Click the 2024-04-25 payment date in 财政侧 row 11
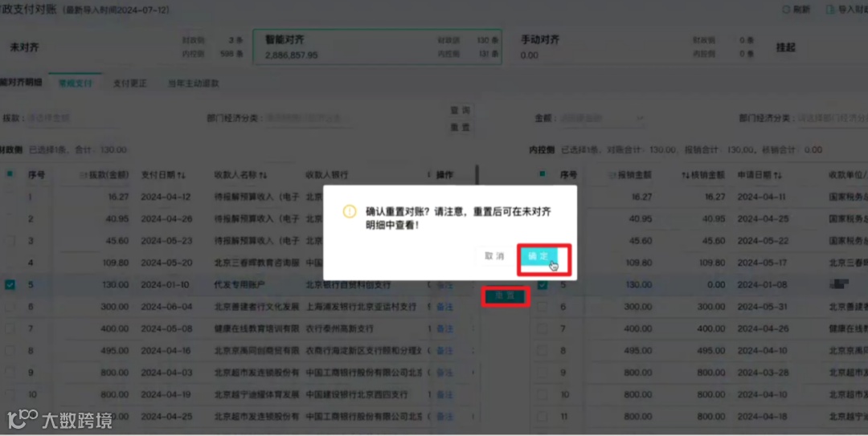868x436 pixels. [x=165, y=416]
